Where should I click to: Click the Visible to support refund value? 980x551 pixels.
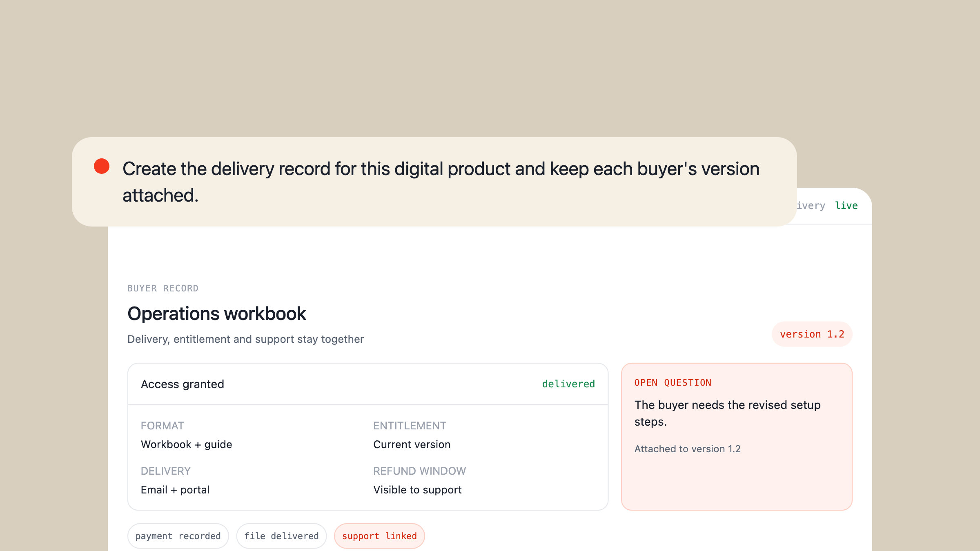(417, 490)
